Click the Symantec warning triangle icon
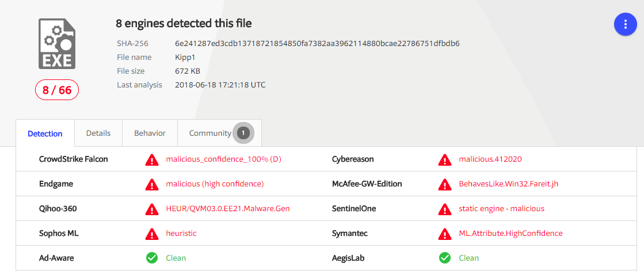 tap(445, 234)
